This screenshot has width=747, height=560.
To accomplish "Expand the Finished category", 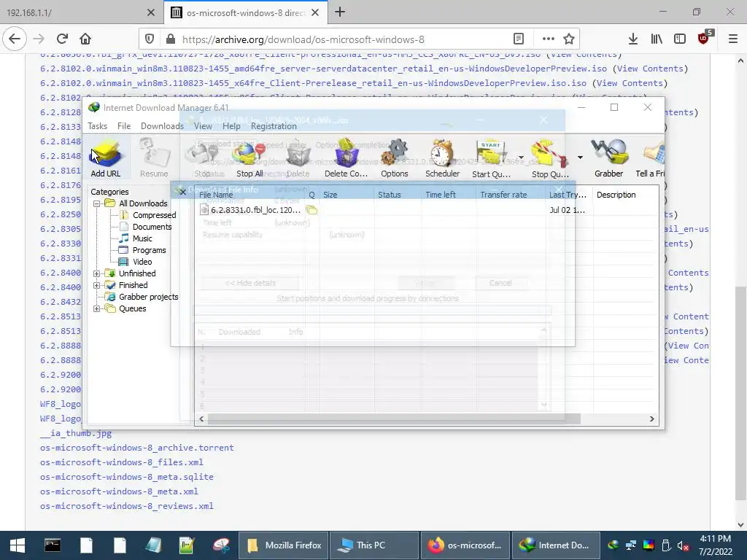I will (97, 285).
